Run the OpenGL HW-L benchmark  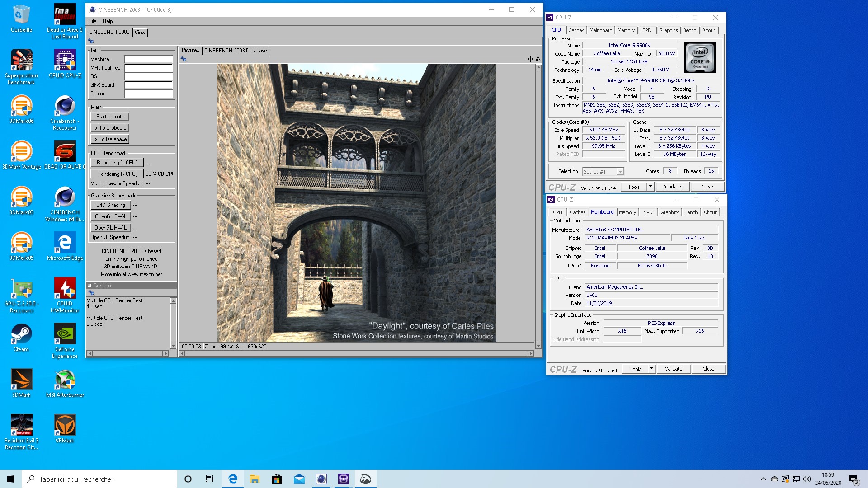(x=111, y=228)
